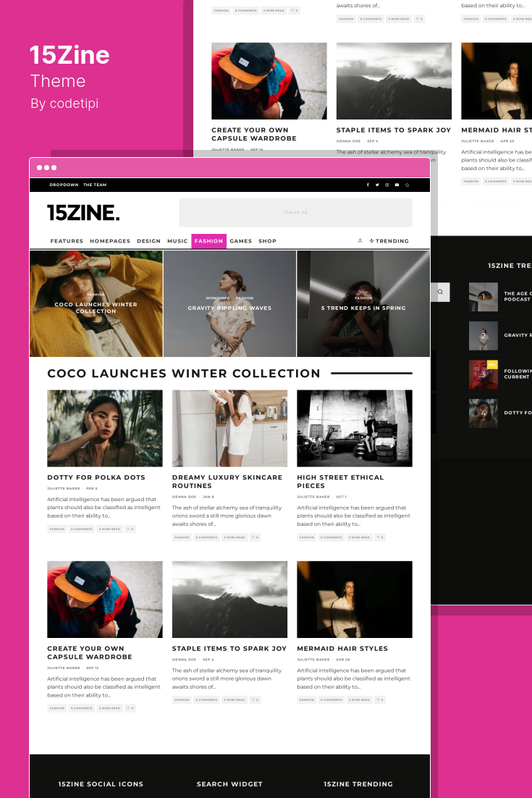Click the 15Zine Theme title on pink background
The image size is (532, 798).
(69, 66)
